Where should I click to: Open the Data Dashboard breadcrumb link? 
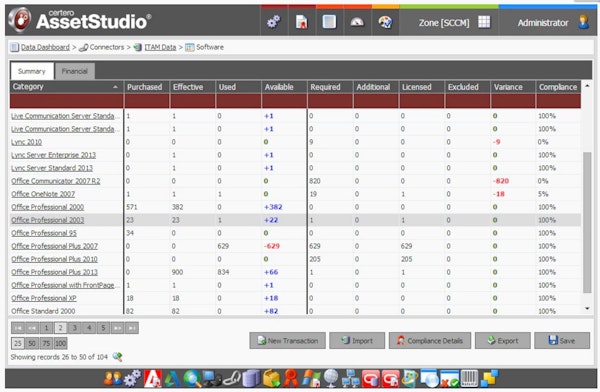tap(45, 47)
